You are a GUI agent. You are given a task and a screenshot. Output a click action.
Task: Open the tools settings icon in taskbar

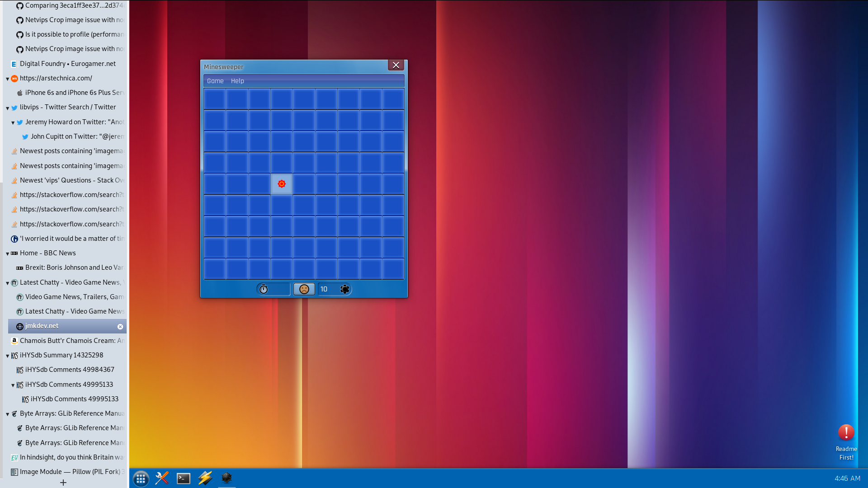click(162, 478)
